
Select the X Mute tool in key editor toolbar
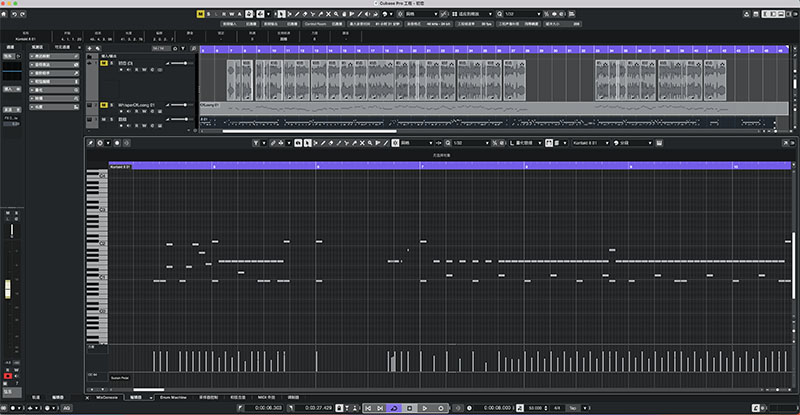pyautogui.click(x=362, y=143)
